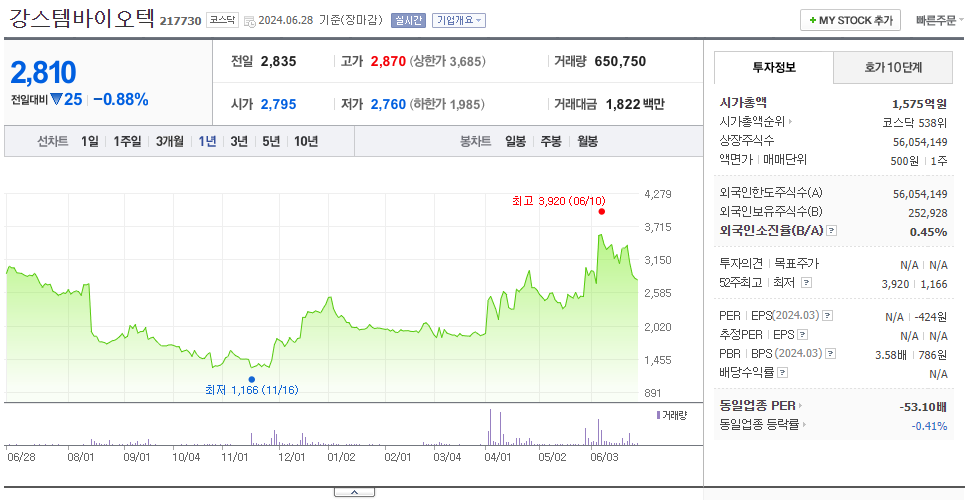This screenshot has height=500, width=968.
Task: Open help icon next to PER EPS(2024.03)
Action: coord(828,316)
